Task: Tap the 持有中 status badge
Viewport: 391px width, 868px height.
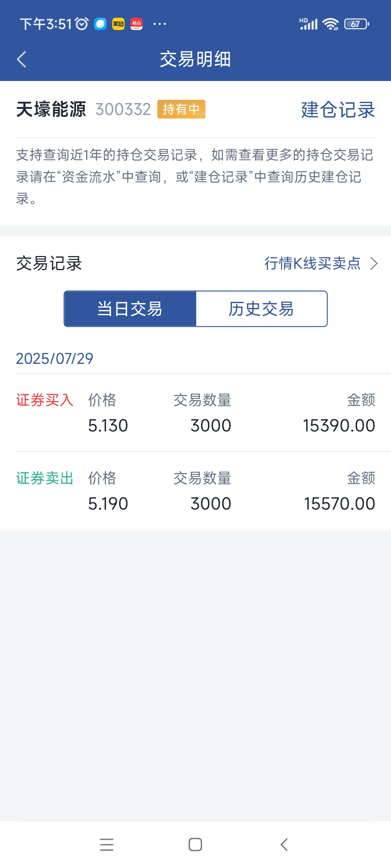Action: click(181, 109)
